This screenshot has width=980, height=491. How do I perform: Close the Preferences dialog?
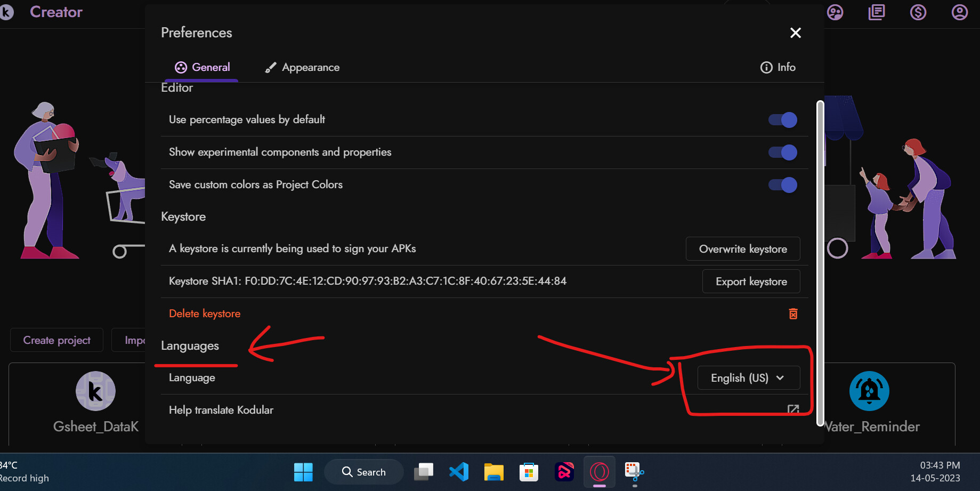pyautogui.click(x=795, y=33)
